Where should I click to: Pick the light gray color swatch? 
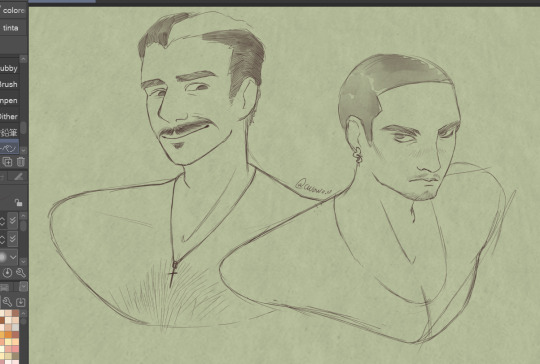(15, 327)
